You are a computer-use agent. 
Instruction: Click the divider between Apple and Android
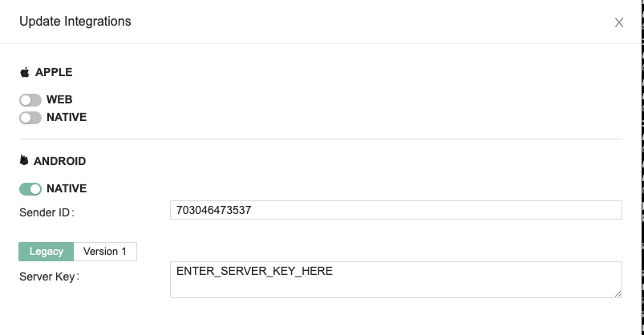click(x=321, y=139)
